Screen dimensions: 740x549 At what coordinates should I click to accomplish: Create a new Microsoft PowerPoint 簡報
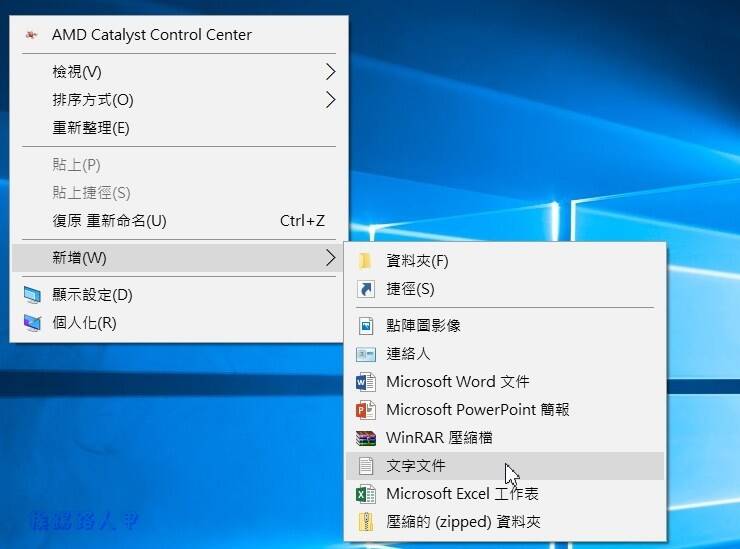505,410
